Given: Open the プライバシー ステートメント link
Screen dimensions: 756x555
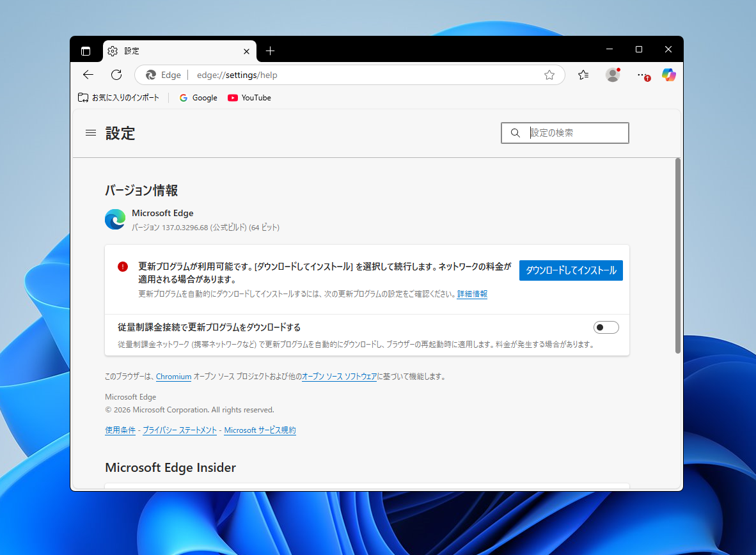Looking at the screenshot, I should coord(179,430).
